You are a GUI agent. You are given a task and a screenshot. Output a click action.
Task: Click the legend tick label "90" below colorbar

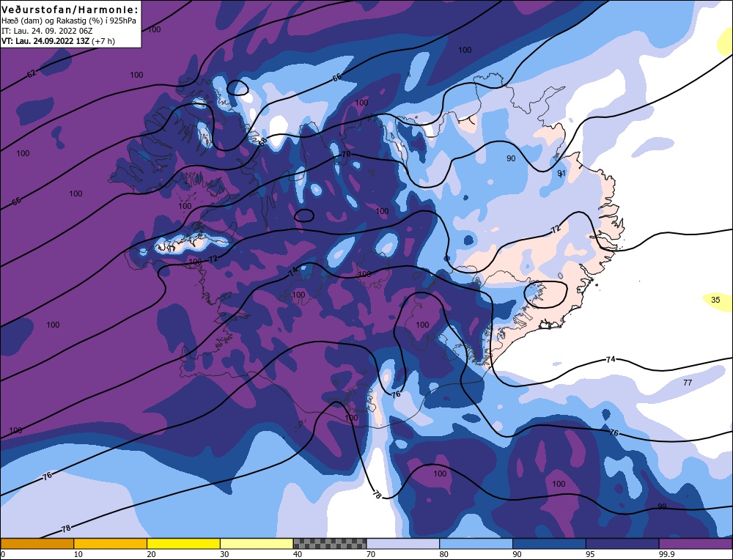click(x=517, y=554)
